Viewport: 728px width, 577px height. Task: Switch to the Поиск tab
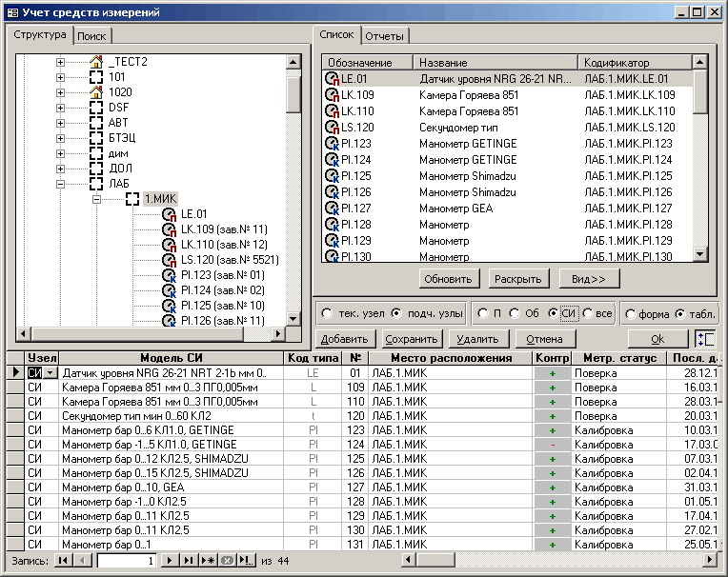pos(92,36)
